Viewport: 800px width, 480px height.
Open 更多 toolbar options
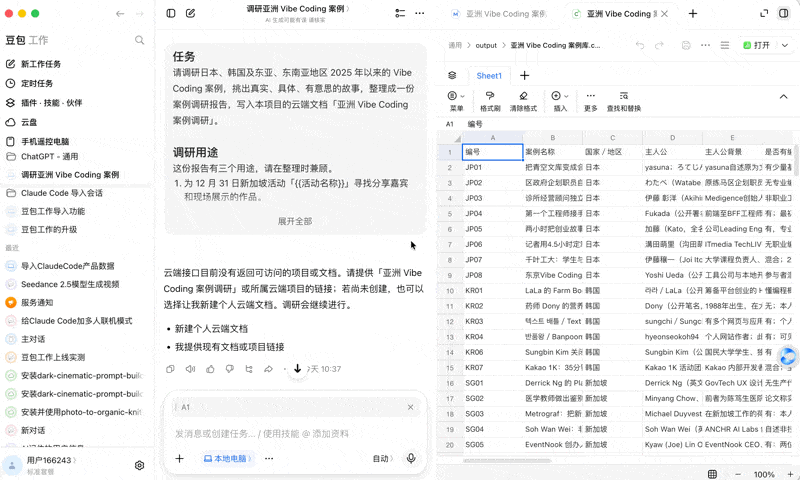click(590, 101)
